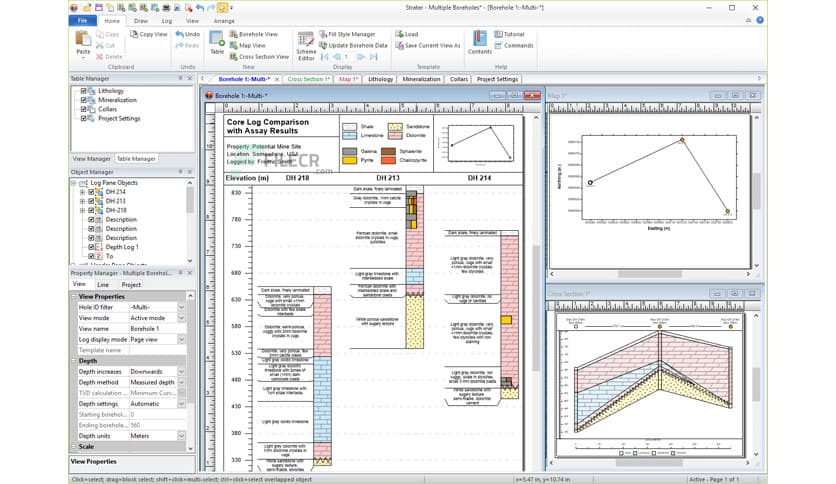Expand the DH 214 tree node
Screen dimensions: 836x484
(82, 192)
